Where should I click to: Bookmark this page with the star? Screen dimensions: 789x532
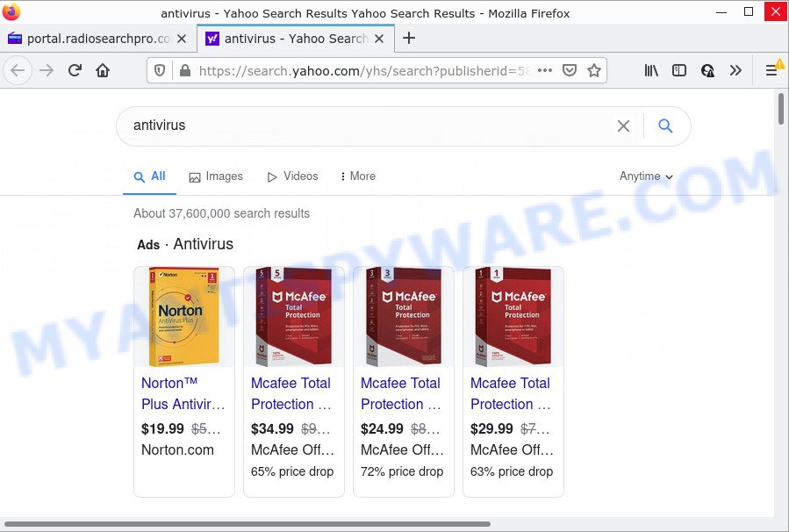coord(594,70)
